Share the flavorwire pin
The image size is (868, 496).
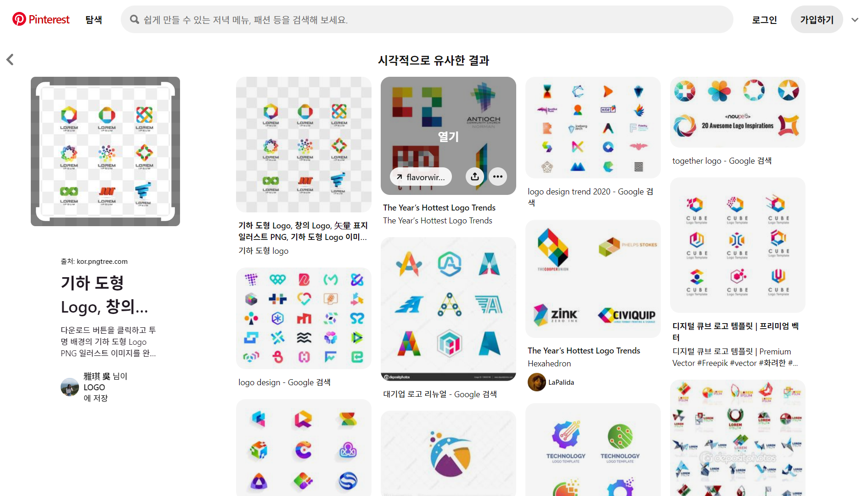click(x=475, y=177)
